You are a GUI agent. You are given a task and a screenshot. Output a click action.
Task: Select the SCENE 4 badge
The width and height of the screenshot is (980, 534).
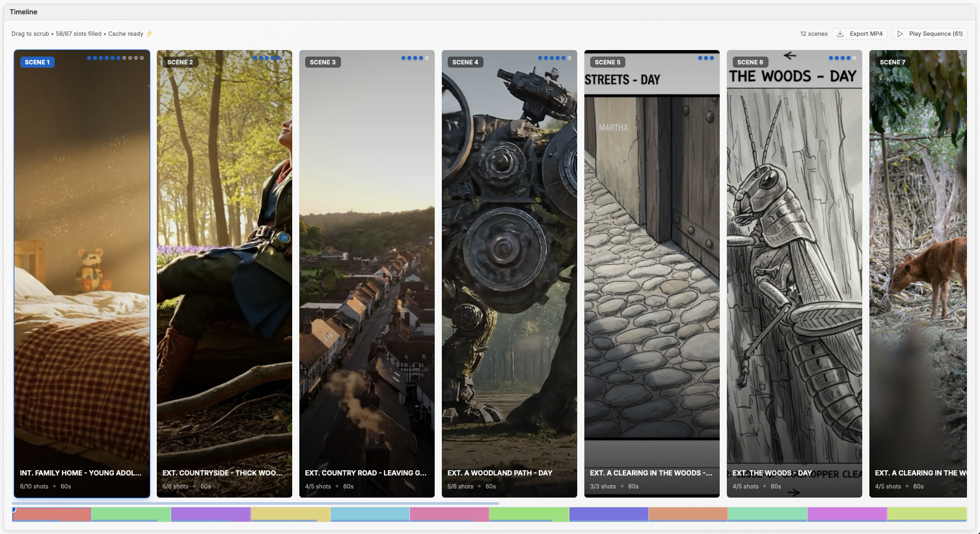(x=465, y=62)
